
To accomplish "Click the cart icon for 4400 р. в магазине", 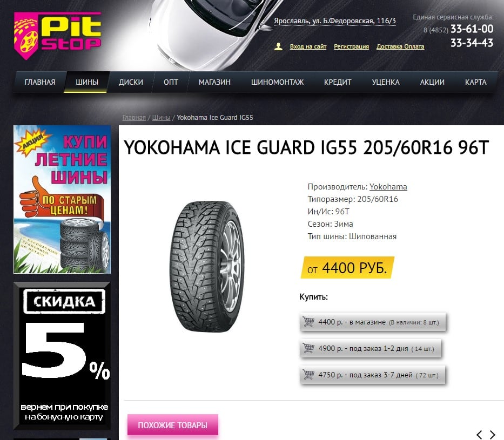I will click(x=308, y=321).
